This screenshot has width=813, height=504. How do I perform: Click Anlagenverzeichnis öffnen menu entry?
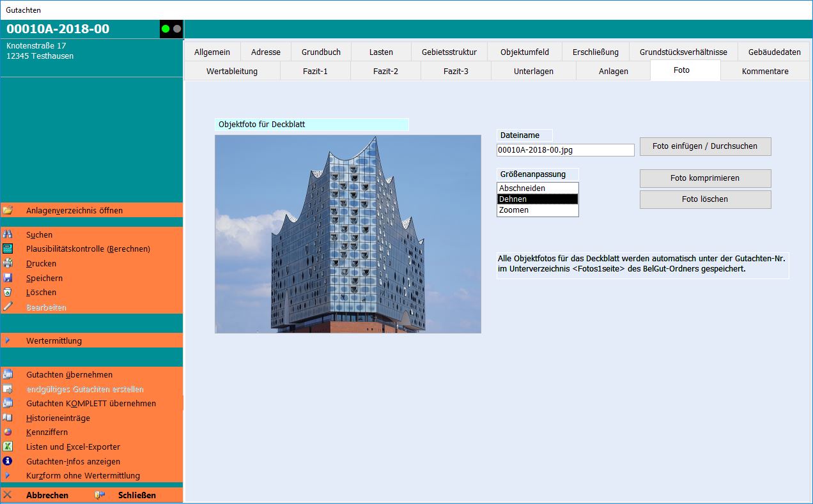pos(74,210)
